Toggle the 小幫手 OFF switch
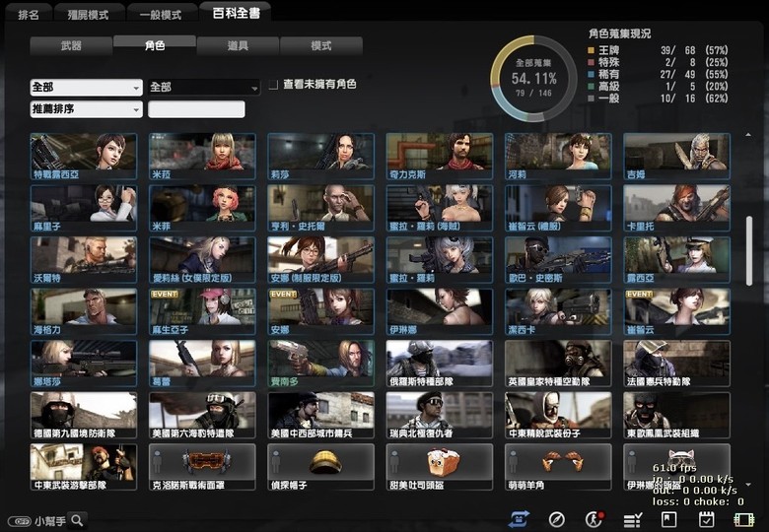Screen dimensions: 769x532 19,521
